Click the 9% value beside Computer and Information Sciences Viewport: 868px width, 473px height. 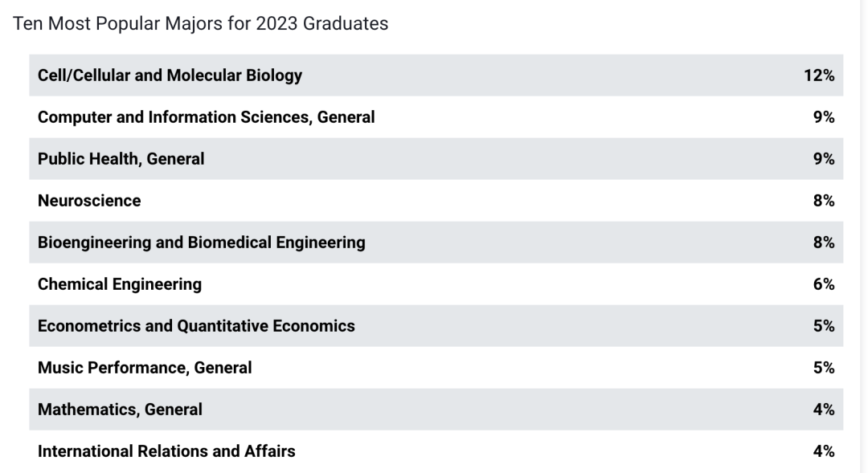(824, 117)
